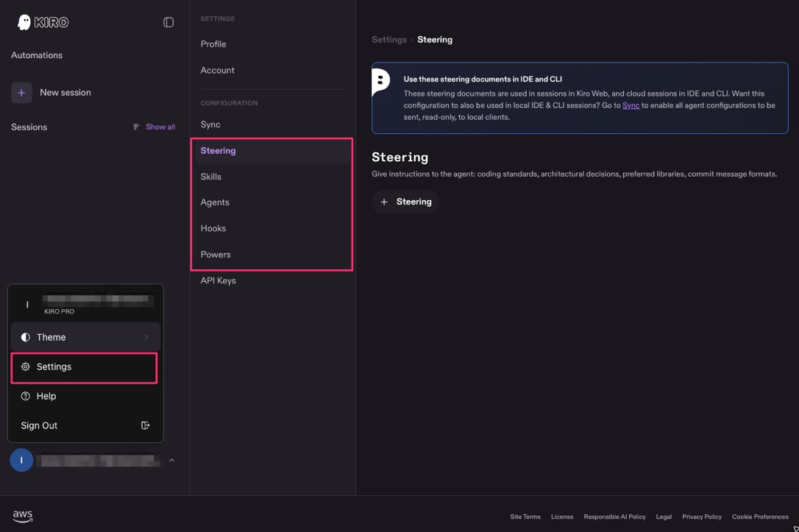Follow the Sync link in banner
Viewport: 799px width, 532px height.
coord(631,105)
